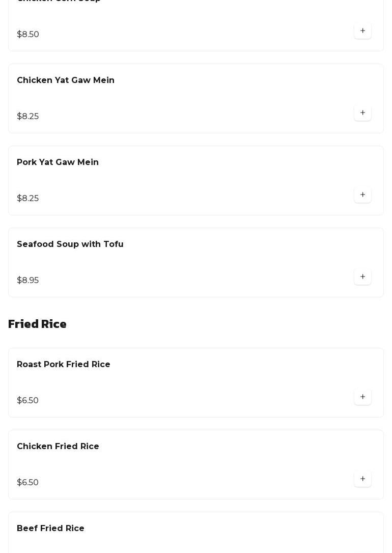Open Seafood Soup with Tofu item

click(70, 244)
